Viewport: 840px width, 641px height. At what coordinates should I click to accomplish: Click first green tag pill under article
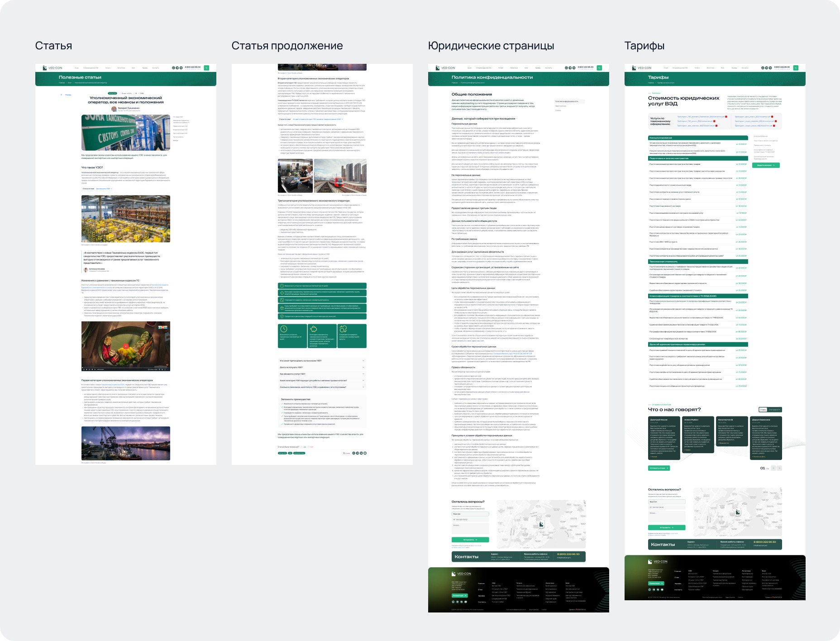click(x=282, y=453)
